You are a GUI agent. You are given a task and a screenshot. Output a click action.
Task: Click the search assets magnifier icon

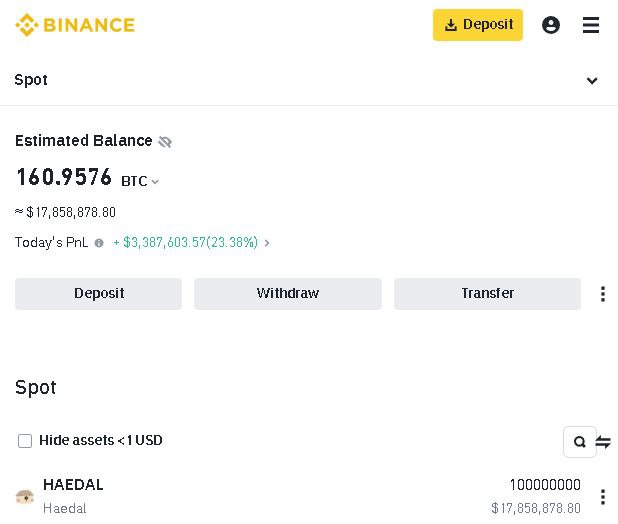(x=579, y=442)
